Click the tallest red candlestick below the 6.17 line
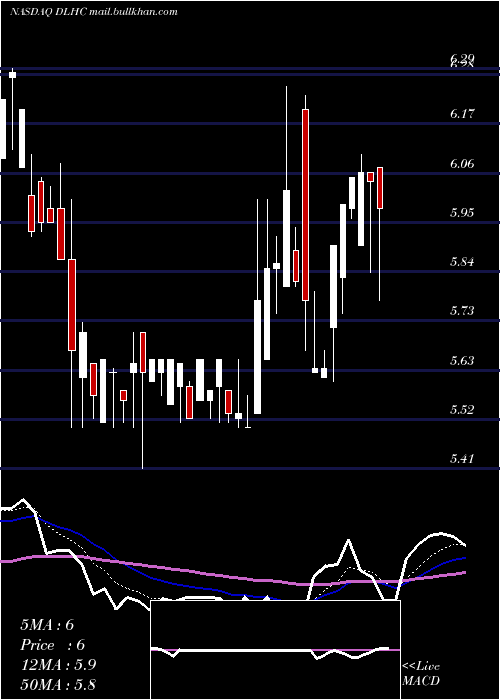The image size is (500, 700). (x=305, y=205)
